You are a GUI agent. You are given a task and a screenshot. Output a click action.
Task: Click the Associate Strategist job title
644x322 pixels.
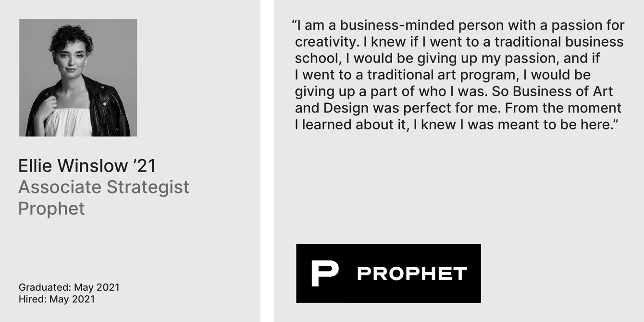point(104,187)
